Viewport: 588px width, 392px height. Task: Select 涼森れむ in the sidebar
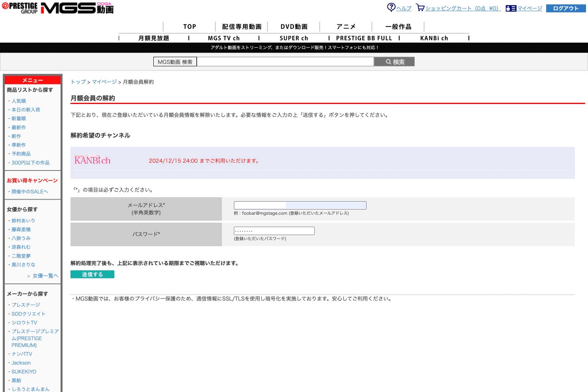point(21,247)
